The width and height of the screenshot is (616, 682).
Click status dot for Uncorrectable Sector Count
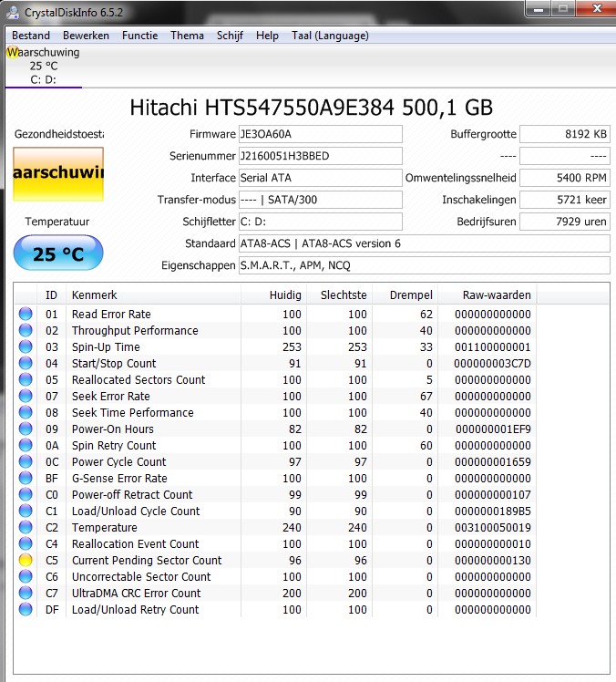(26, 576)
